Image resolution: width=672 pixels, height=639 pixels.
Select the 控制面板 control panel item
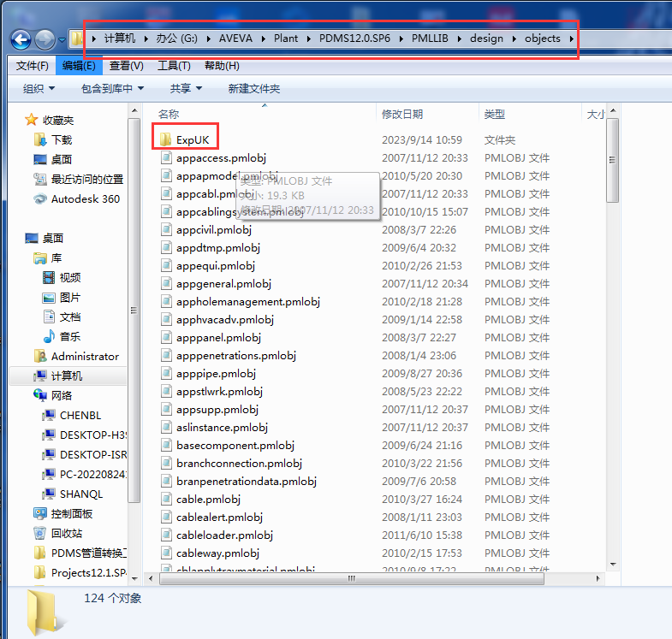click(x=40, y=514)
